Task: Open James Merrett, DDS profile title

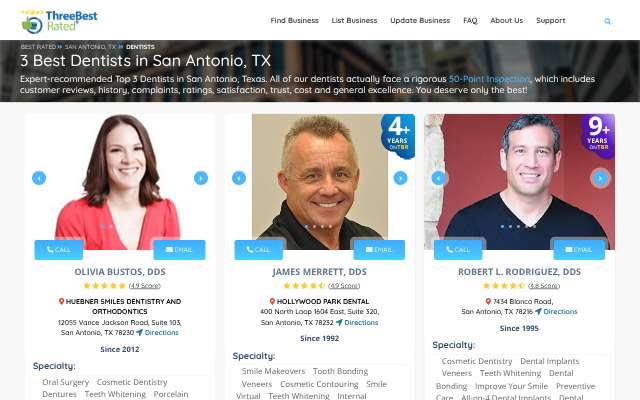Action: click(320, 272)
